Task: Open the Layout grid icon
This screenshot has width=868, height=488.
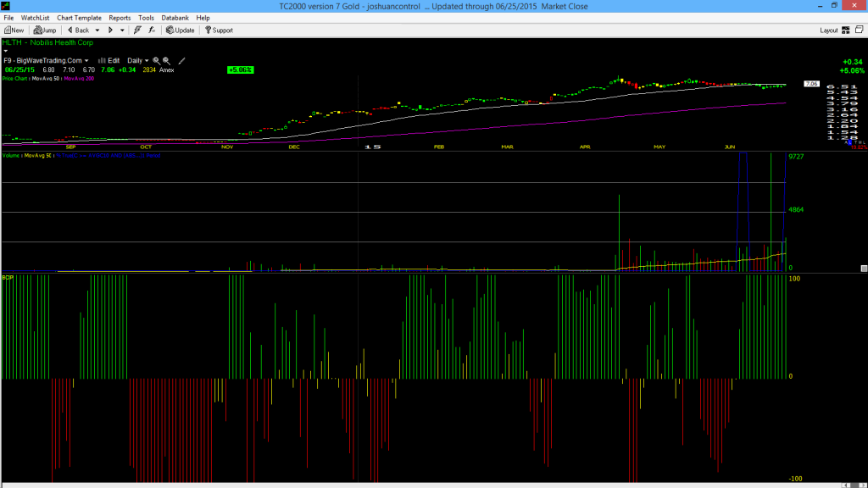Action: (845, 30)
